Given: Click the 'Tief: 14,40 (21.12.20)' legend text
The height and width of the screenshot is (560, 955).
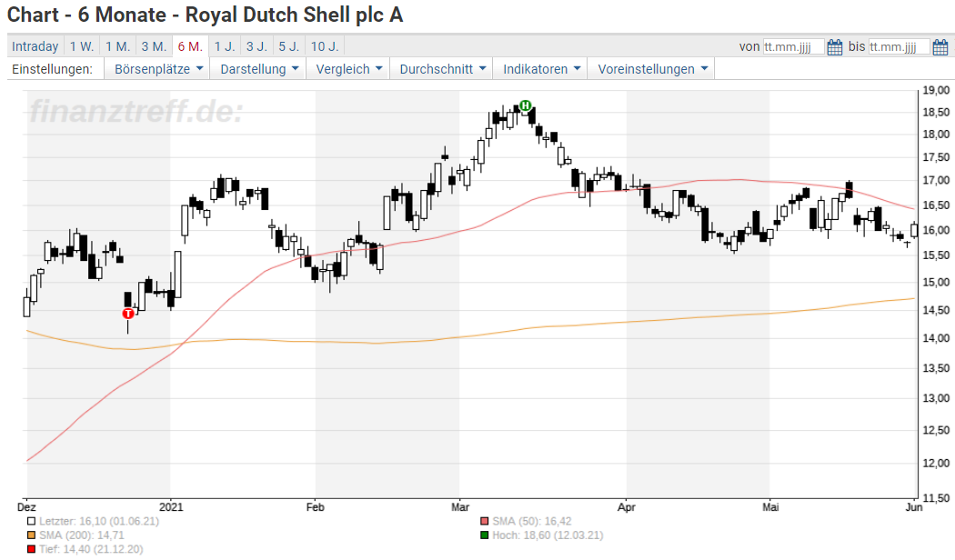Looking at the screenshot, I should tap(91, 549).
